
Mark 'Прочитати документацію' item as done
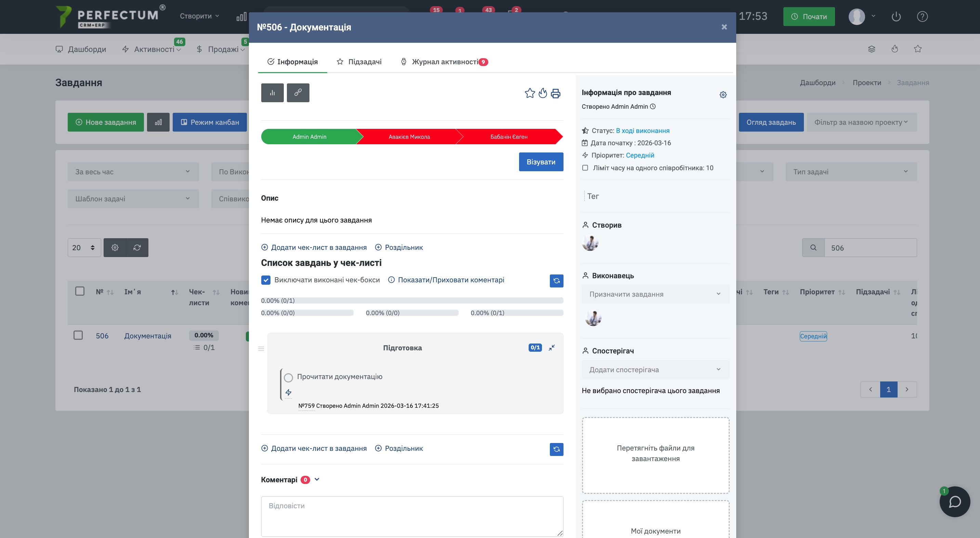click(x=288, y=377)
